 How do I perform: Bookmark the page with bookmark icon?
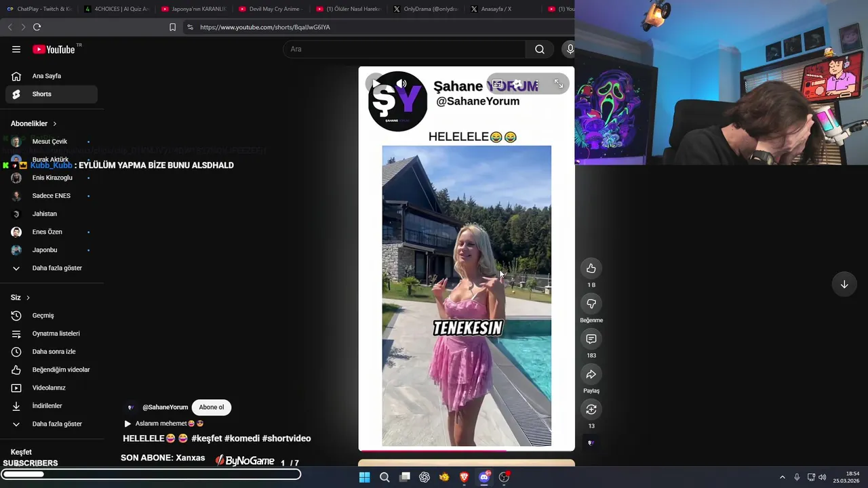tap(172, 27)
